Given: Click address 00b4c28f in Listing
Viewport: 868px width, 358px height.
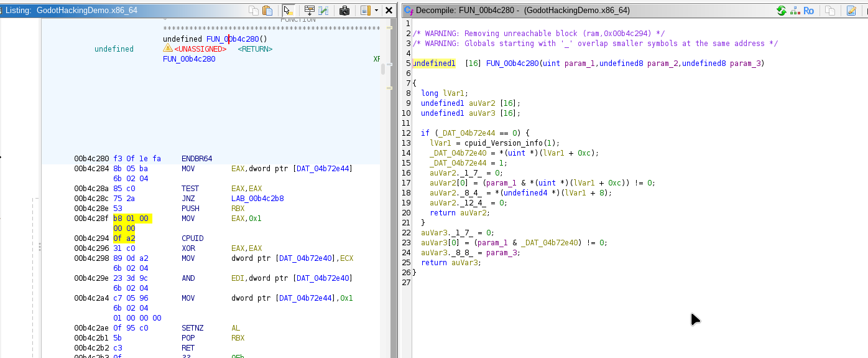Looking at the screenshot, I should 91,219.
